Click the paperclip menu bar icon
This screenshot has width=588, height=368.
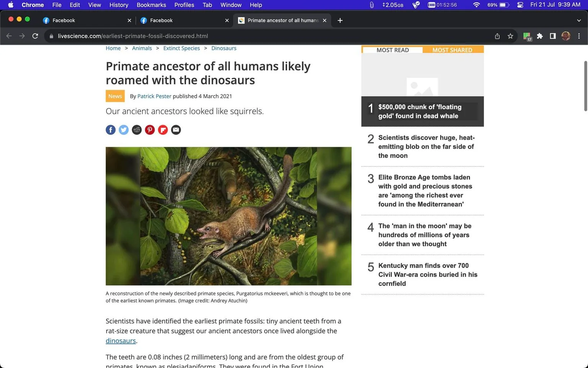[371, 5]
